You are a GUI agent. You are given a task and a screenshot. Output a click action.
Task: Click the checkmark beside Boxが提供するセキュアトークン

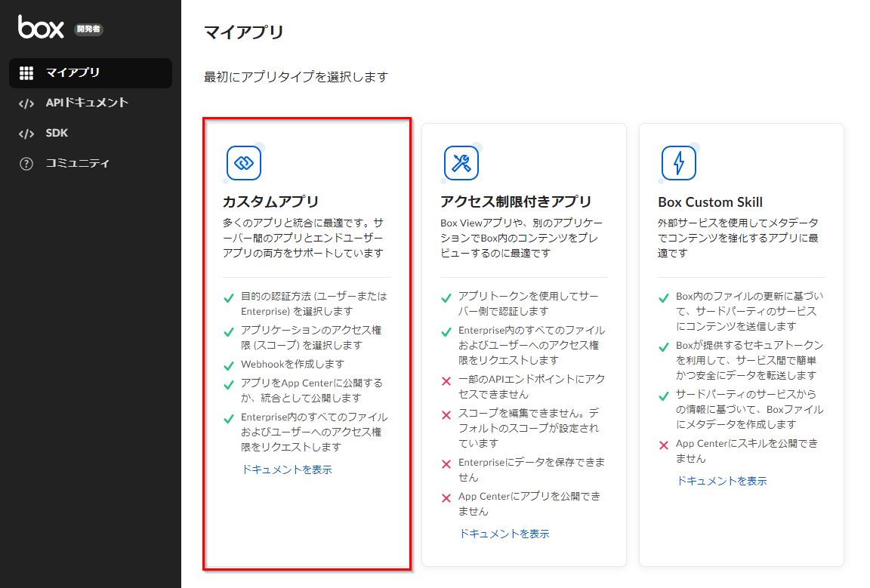[664, 347]
